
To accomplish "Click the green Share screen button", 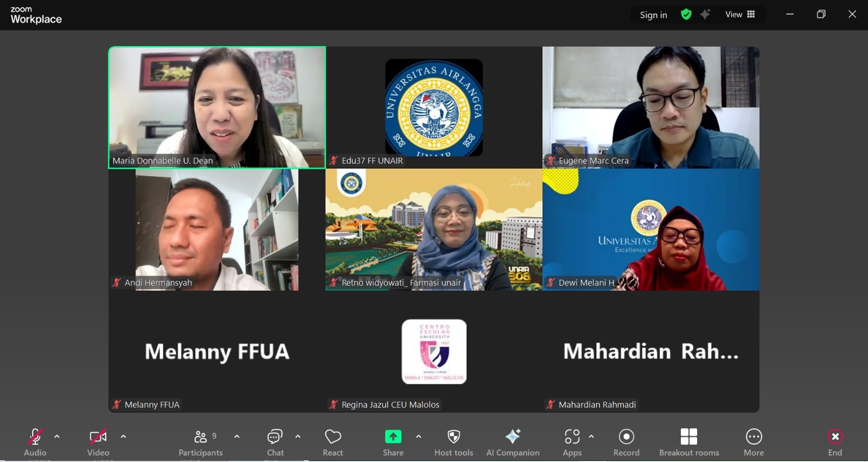I will coord(393,442).
